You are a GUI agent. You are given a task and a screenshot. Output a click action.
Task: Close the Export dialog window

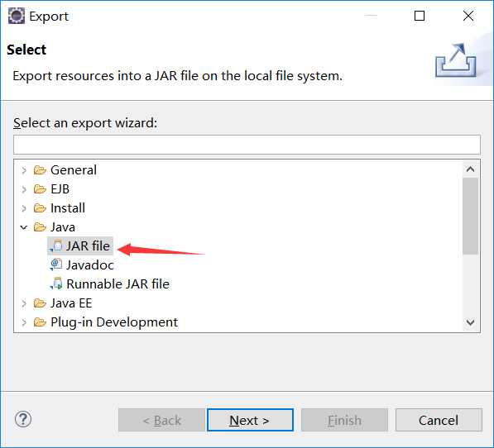click(468, 16)
